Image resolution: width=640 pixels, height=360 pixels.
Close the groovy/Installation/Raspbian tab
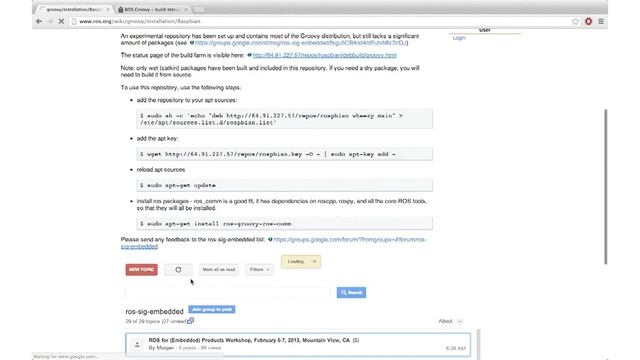click(108, 9)
